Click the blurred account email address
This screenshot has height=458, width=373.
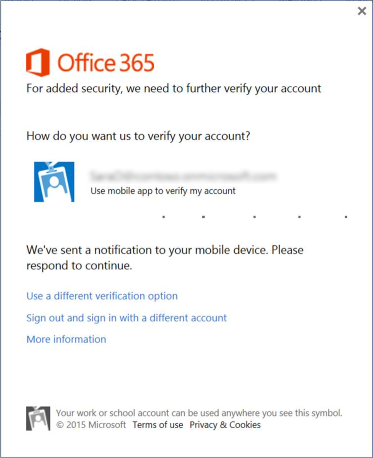point(183,175)
